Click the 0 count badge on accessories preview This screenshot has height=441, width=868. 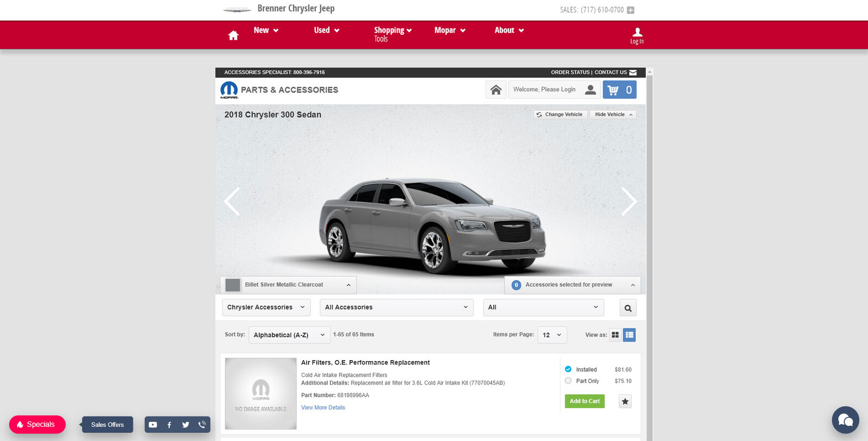[516, 285]
